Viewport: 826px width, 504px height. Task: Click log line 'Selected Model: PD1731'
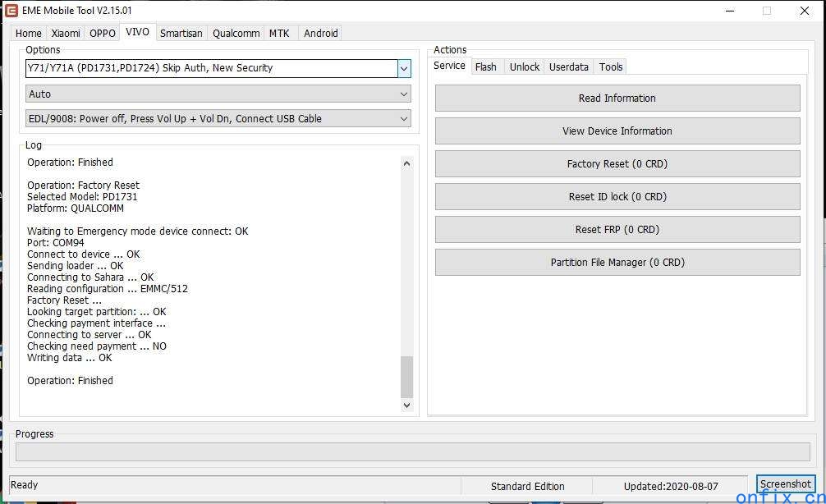coord(82,197)
